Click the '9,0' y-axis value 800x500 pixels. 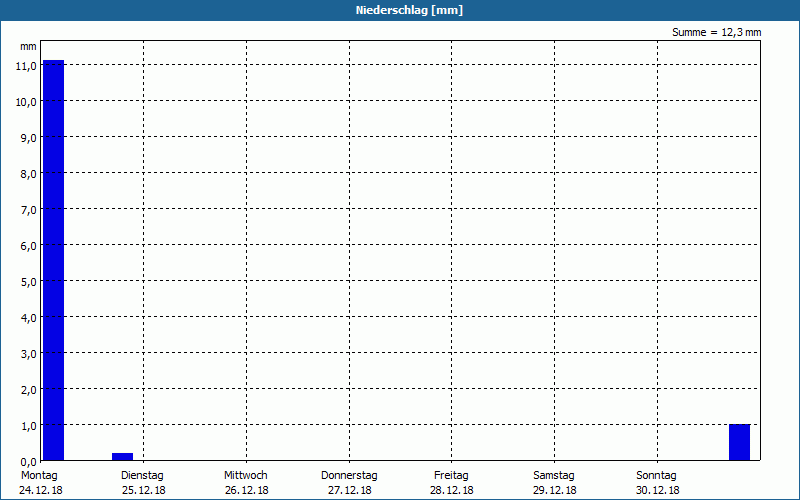(28, 138)
